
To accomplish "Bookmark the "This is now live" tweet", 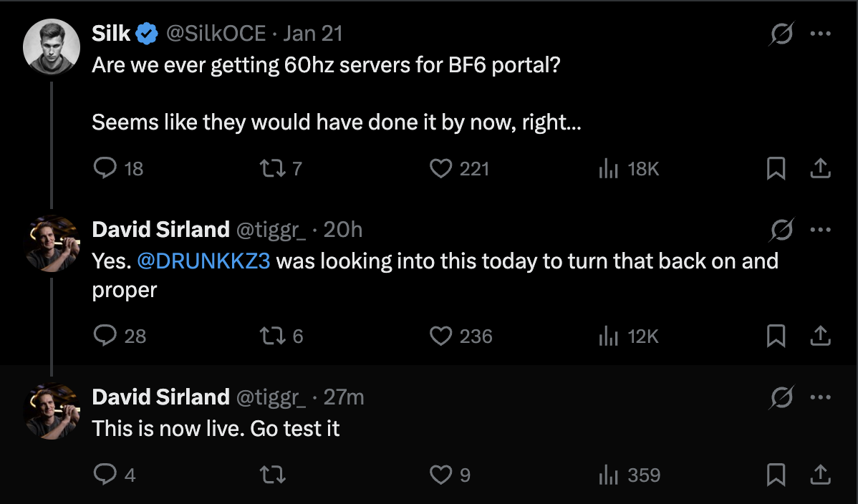I will 776,475.
